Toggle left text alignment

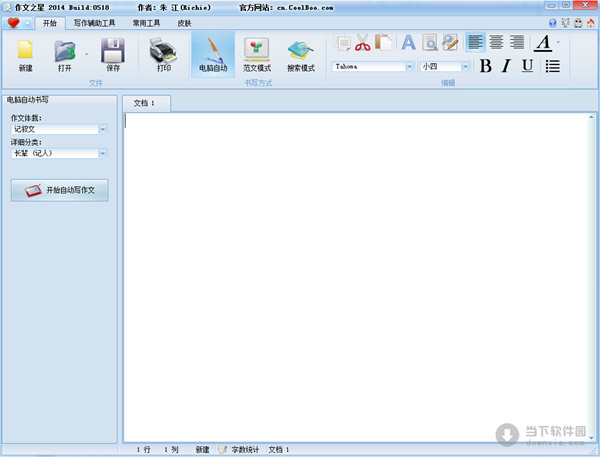(475, 42)
